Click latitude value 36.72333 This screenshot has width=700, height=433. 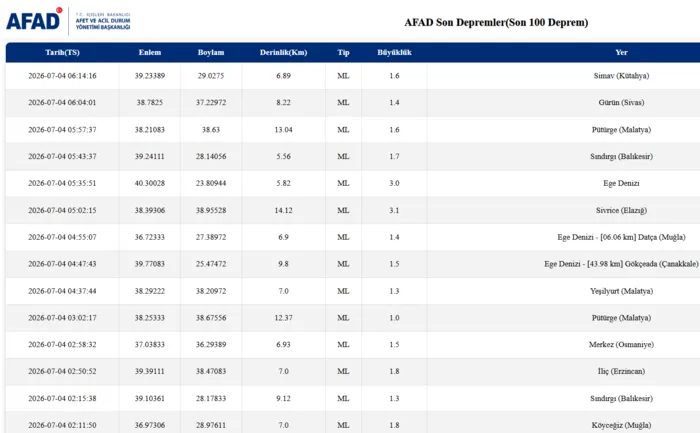tap(150, 237)
